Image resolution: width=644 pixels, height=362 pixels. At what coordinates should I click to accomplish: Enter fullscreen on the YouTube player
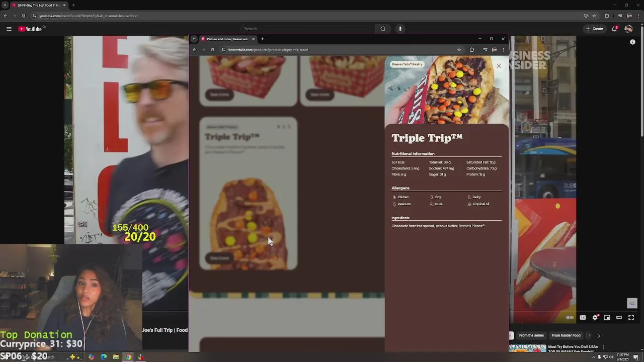pyautogui.click(x=631, y=318)
